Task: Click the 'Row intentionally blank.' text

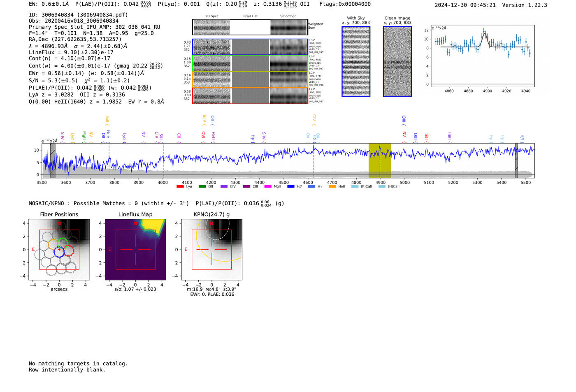Action: (x=67, y=370)
